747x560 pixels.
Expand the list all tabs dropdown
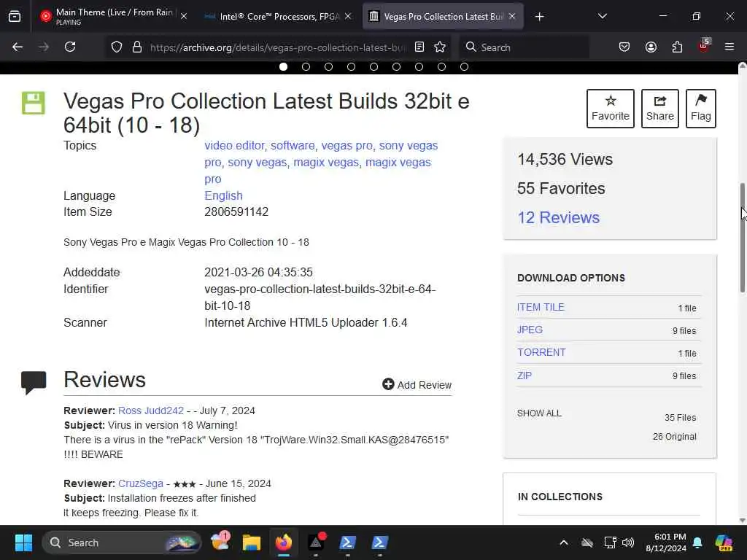[x=602, y=17]
